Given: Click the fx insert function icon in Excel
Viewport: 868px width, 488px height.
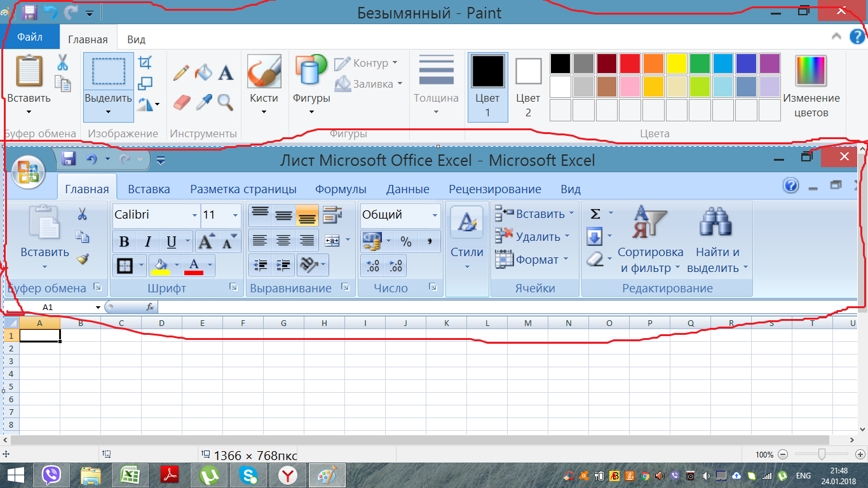Looking at the screenshot, I should (150, 307).
